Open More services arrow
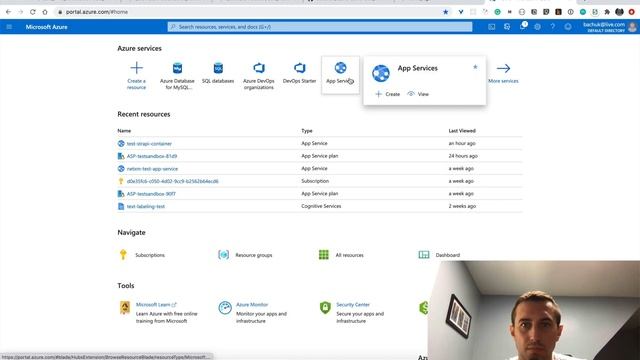This screenshot has height=360, width=640. click(x=503, y=73)
